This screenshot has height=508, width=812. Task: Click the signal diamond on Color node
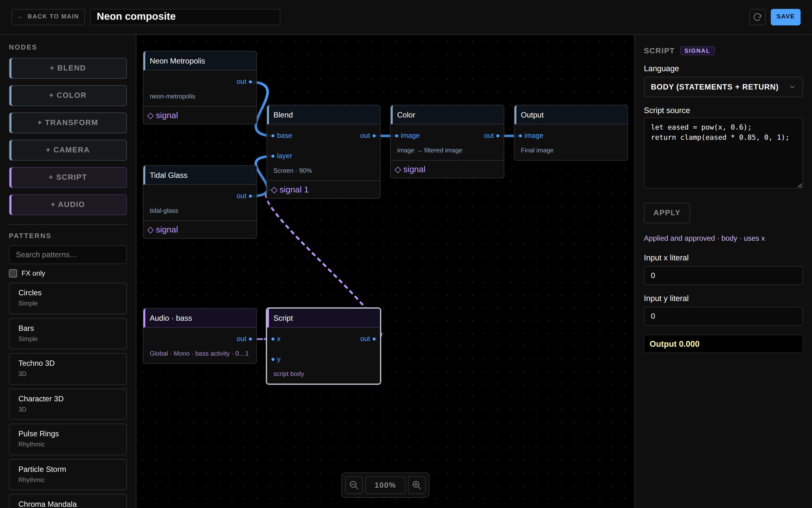(x=398, y=170)
